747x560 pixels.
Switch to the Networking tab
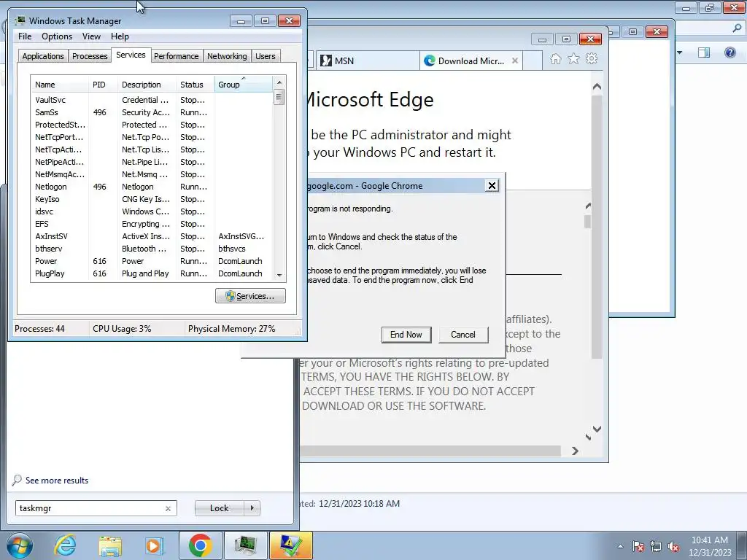coord(227,56)
